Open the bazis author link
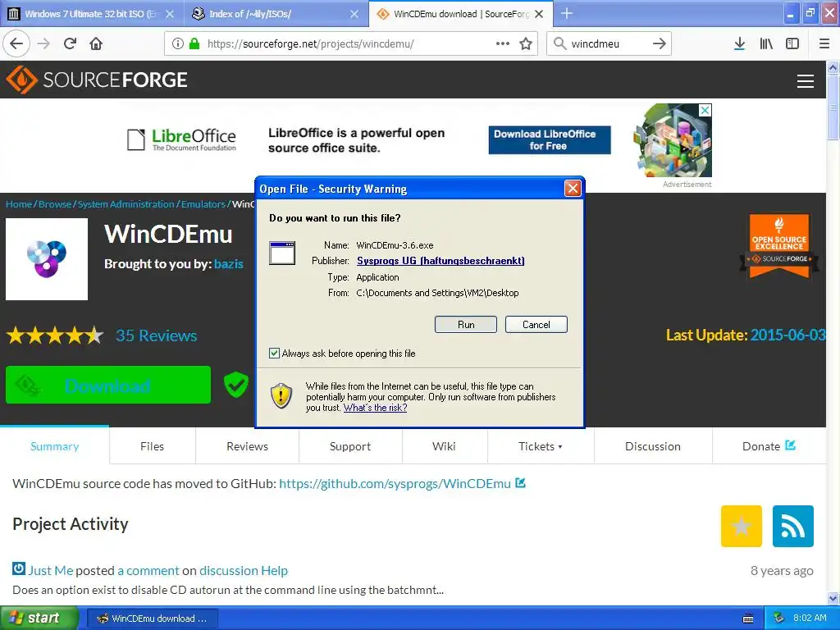This screenshot has width=840, height=630. pyautogui.click(x=228, y=263)
